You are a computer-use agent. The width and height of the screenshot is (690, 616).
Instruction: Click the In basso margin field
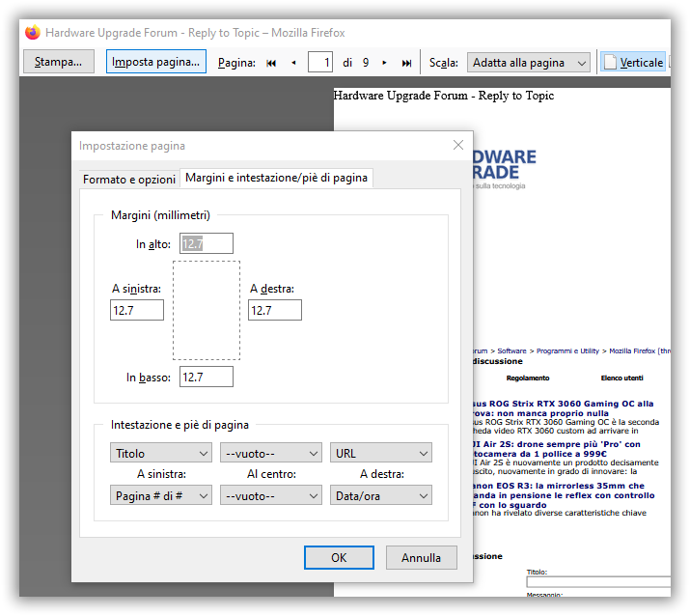pos(207,377)
